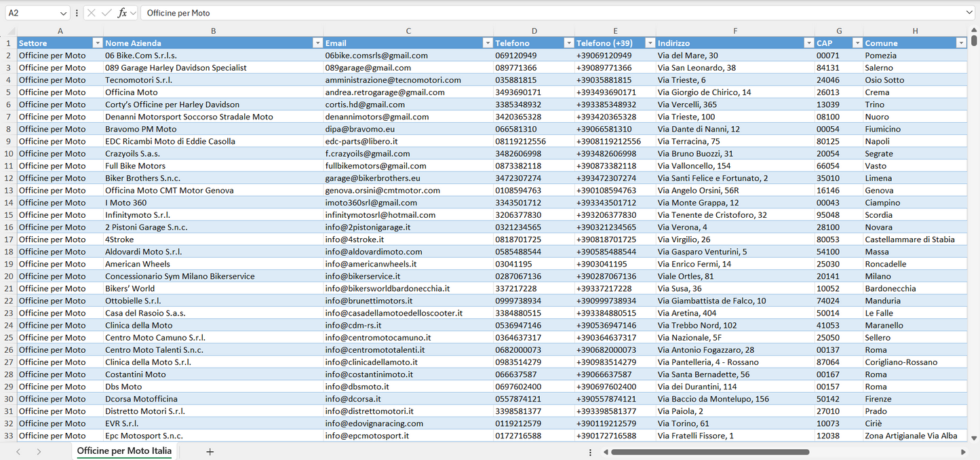Click the three-dot handle left of horizontal scrollbar

[x=590, y=452]
